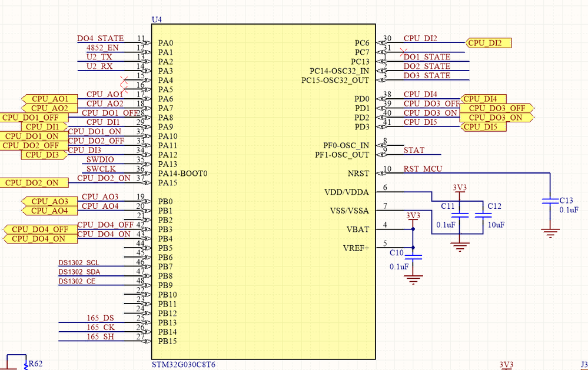The image size is (588, 370).
Task: Click the ground symbol below C10
Action: click(x=413, y=279)
